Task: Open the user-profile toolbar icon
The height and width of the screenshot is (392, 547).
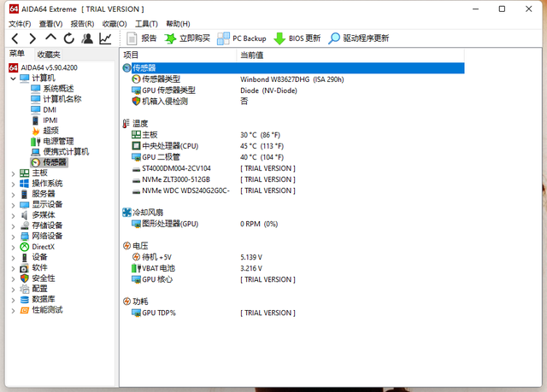Action: point(87,38)
